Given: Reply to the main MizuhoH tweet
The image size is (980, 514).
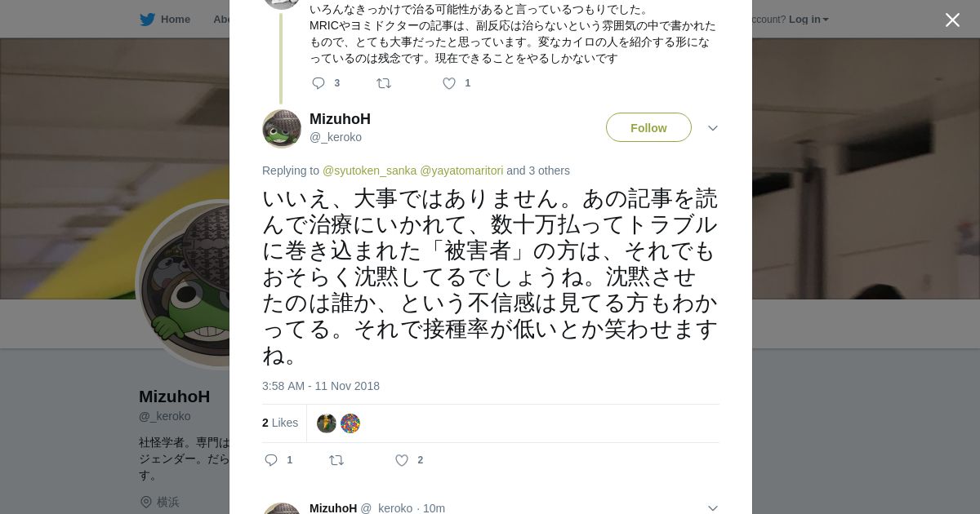Looking at the screenshot, I should (x=272, y=460).
